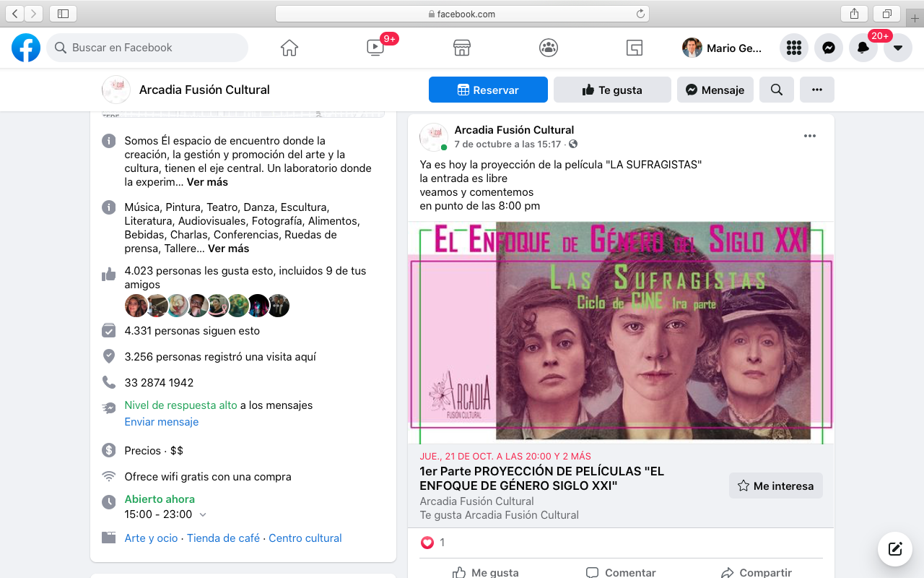This screenshot has height=578, width=924.
Task: Click the Abierto ahora status text
Action: click(160, 499)
